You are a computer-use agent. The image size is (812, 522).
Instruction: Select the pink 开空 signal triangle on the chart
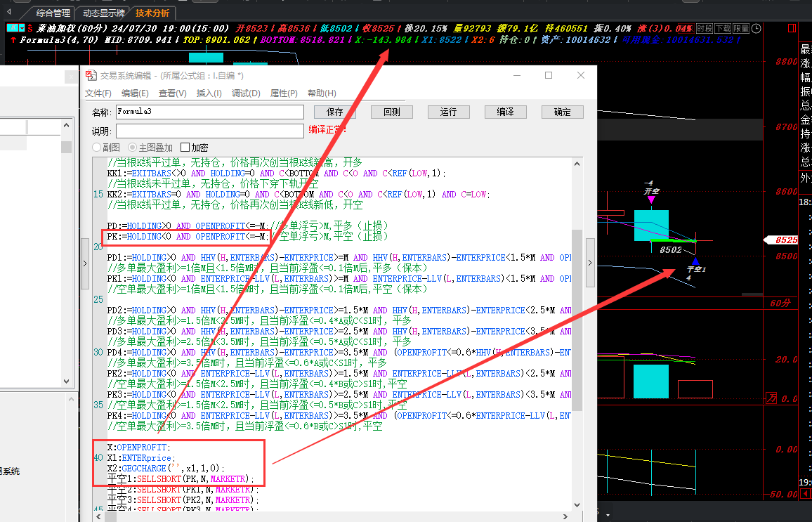coord(651,200)
